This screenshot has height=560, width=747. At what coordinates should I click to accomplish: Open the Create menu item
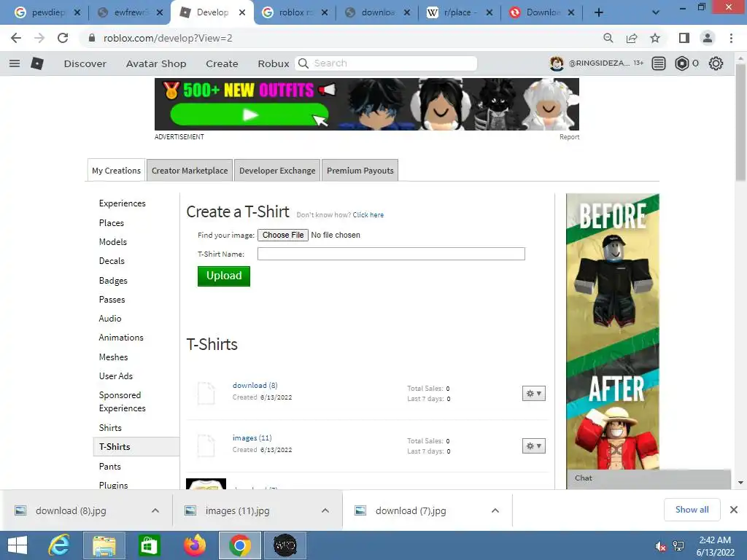click(222, 63)
